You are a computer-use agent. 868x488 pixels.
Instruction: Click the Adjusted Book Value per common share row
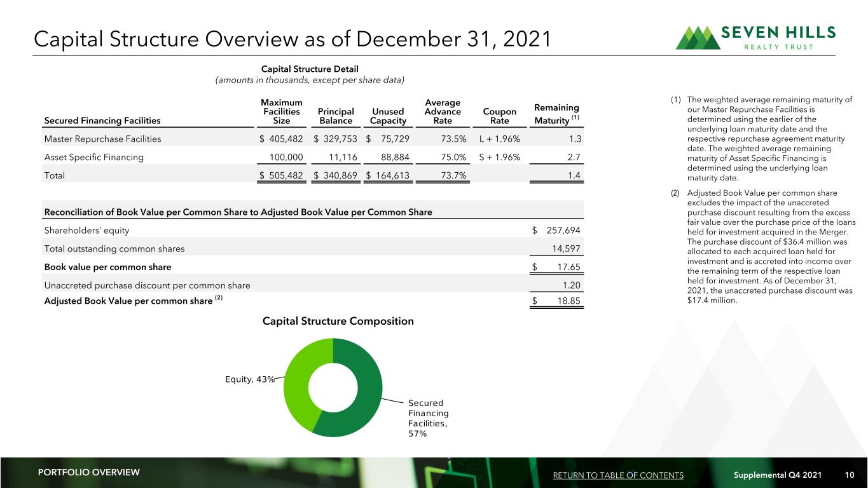[x=312, y=301]
